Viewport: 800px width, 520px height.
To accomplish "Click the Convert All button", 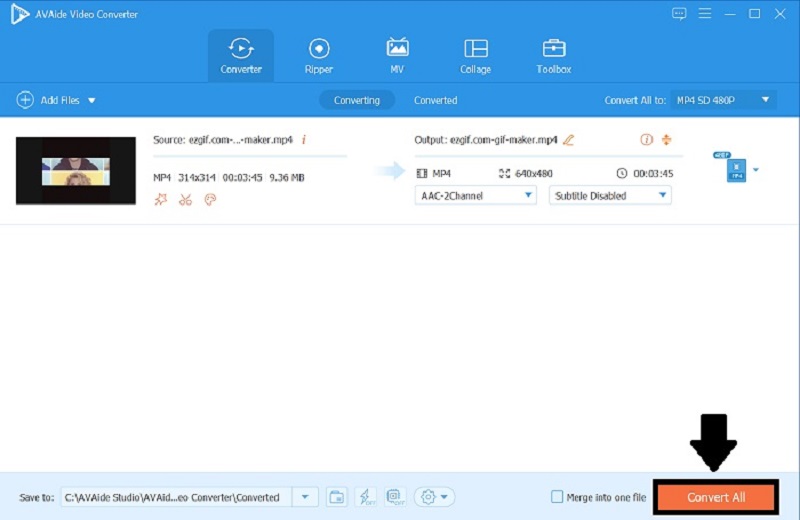I will [716, 498].
